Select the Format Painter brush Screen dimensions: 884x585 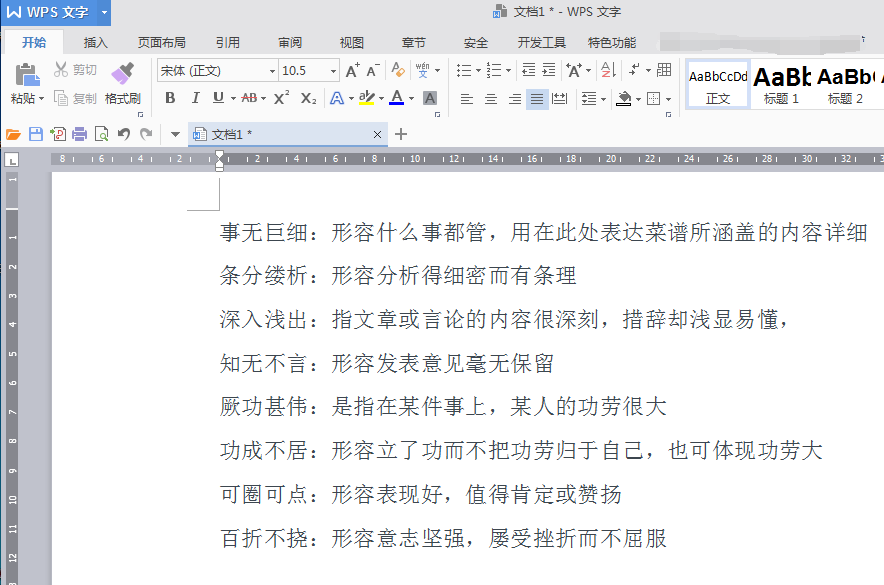(x=122, y=73)
